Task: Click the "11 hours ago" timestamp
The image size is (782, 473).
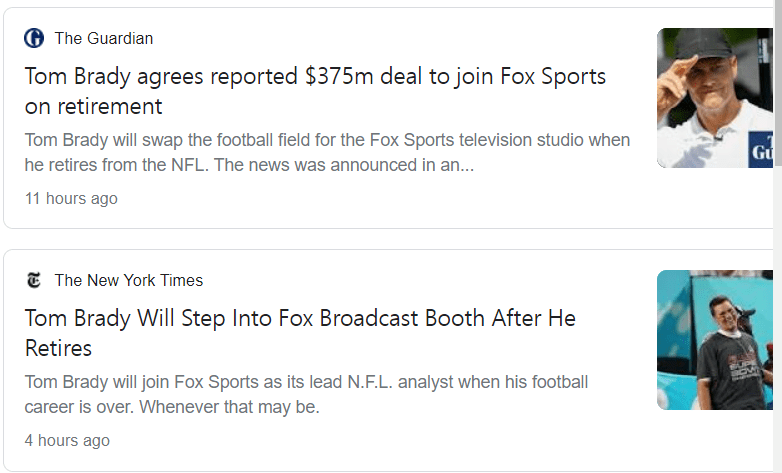Action: pyautogui.click(x=71, y=199)
